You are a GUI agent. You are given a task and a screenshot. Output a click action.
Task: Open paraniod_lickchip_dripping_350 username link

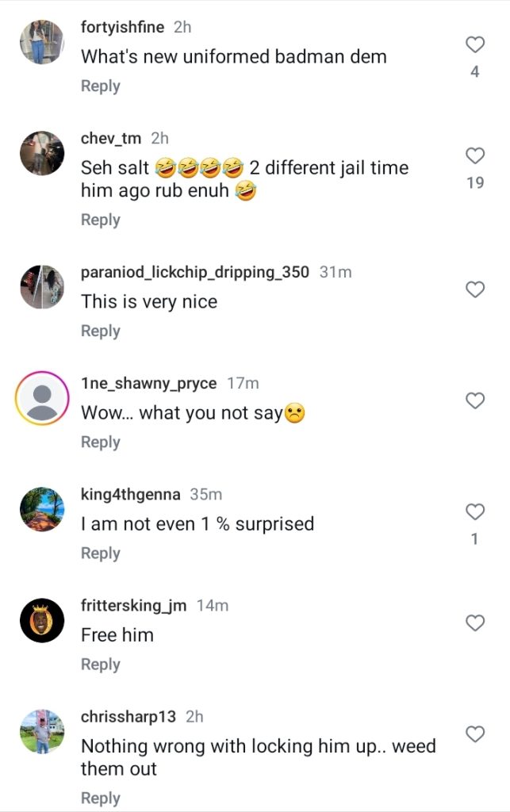[195, 272]
